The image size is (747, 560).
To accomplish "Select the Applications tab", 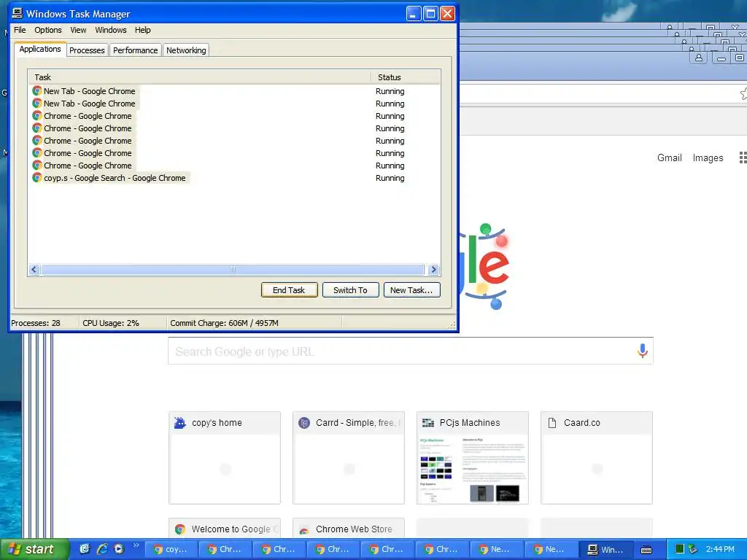I will point(40,49).
